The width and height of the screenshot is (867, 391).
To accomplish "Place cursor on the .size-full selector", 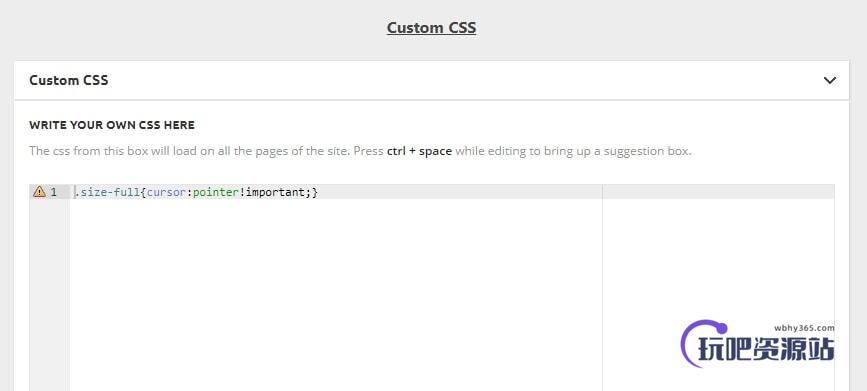I will 107,192.
